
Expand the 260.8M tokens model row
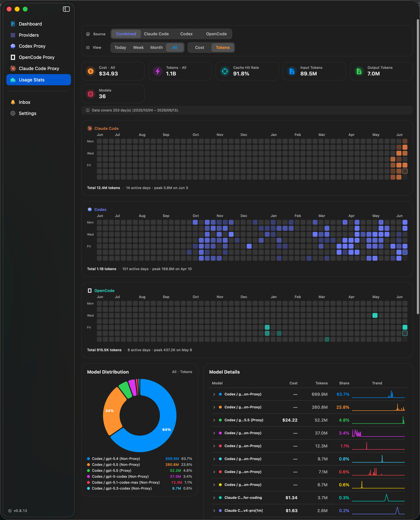(x=214, y=407)
